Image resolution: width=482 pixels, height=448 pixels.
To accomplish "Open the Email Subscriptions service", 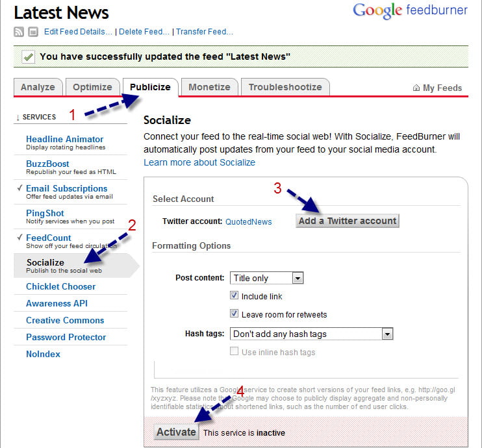I will 67,188.
